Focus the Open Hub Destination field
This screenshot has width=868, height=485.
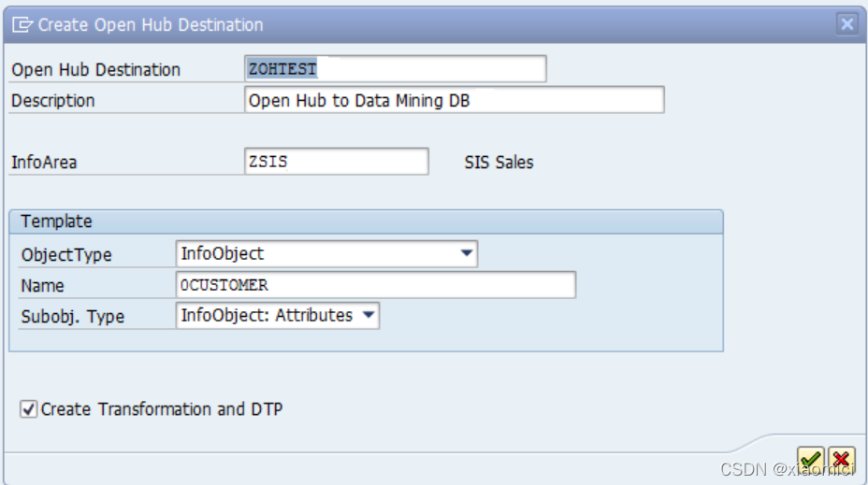pos(396,69)
